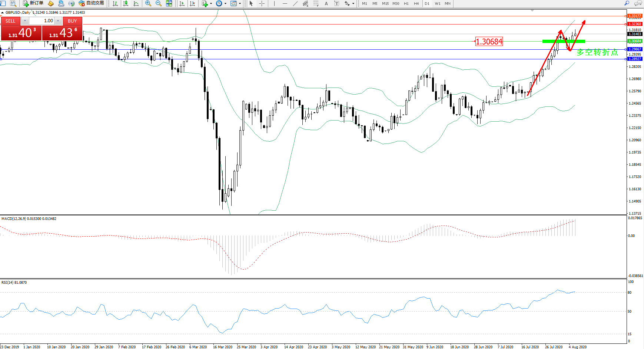Screen dimensions: 644x349
Task: Select the MN monthly timeframe
Action: [448, 3]
